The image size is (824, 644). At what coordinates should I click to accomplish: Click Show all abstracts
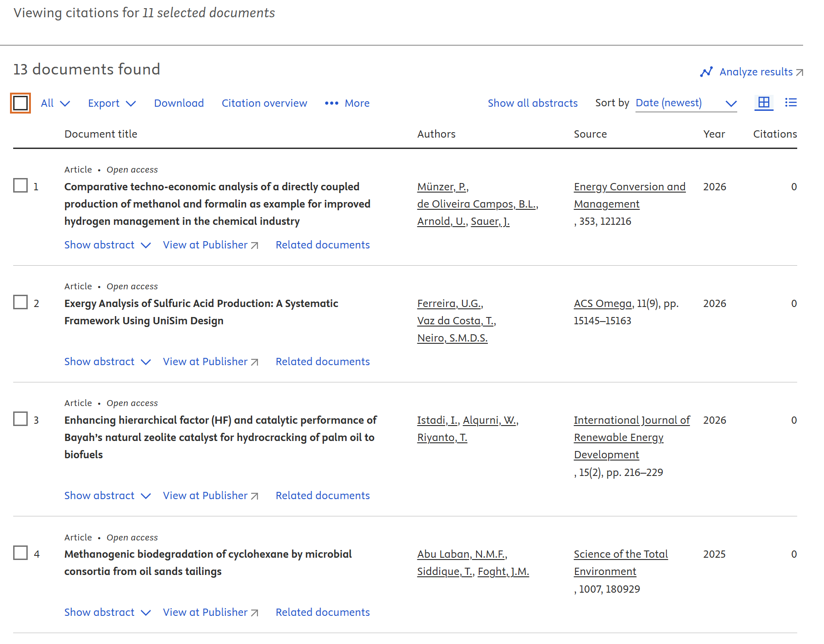532,103
